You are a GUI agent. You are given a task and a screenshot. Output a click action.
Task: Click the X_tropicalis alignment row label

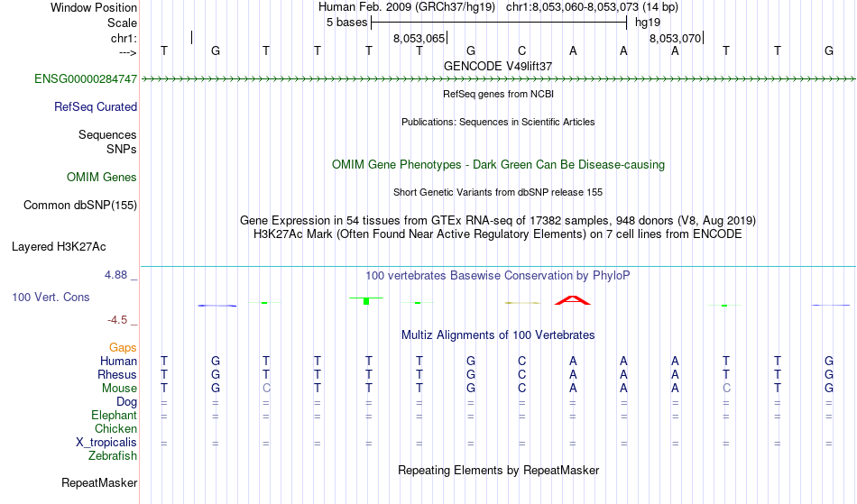(106, 443)
